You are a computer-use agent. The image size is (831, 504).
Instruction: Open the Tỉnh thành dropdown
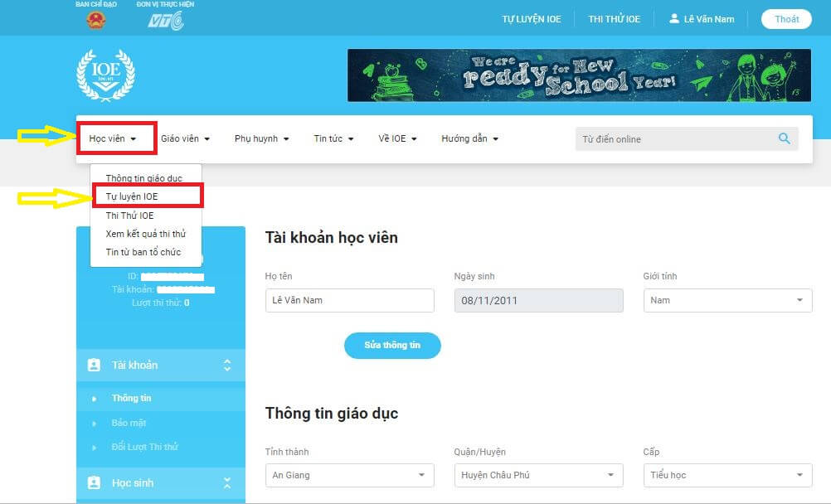pos(349,475)
